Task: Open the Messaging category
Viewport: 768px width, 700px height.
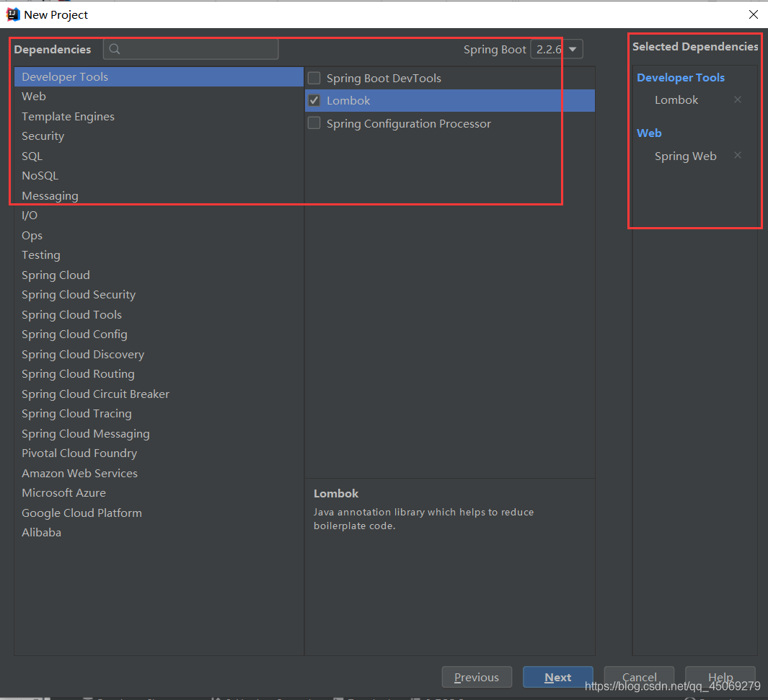Action: 159,196
